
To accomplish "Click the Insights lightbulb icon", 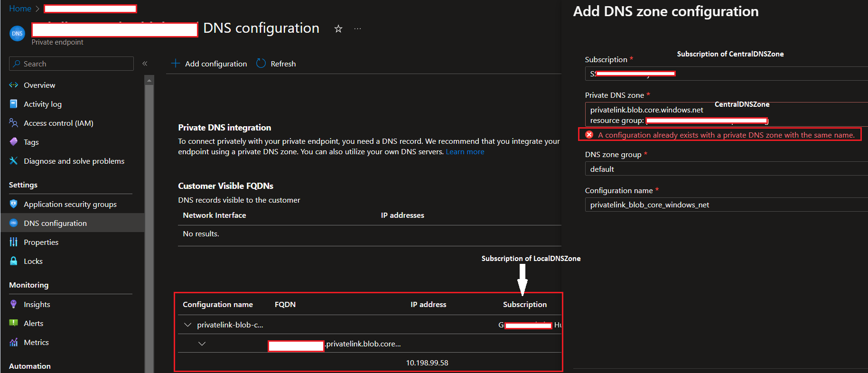I will tap(14, 304).
